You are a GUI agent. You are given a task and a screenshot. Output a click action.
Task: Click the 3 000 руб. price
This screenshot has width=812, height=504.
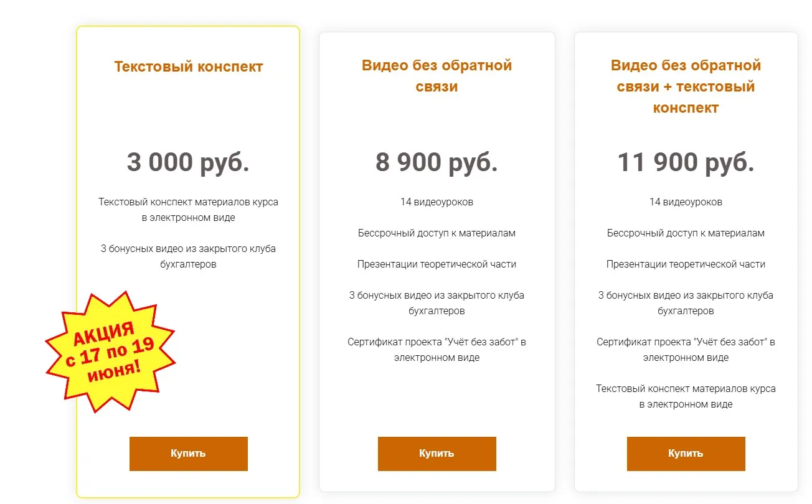click(188, 162)
